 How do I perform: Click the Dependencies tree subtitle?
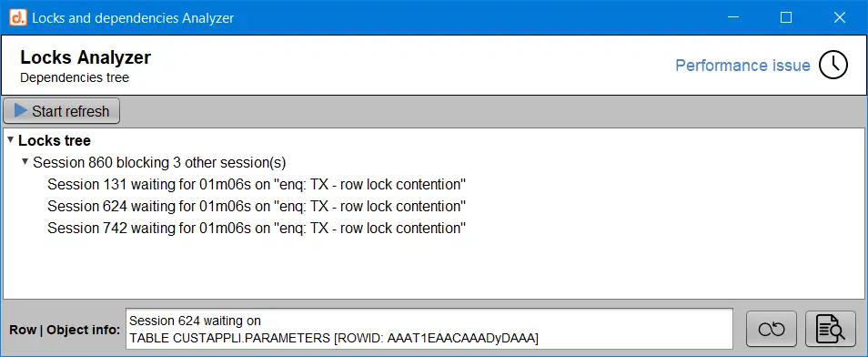click(75, 77)
